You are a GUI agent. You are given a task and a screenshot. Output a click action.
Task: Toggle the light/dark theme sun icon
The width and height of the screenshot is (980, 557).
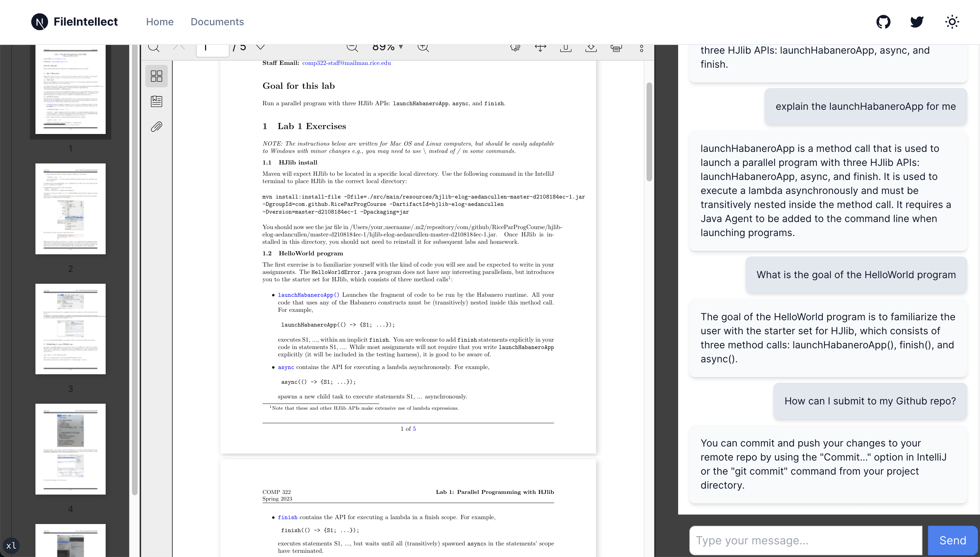(x=952, y=22)
